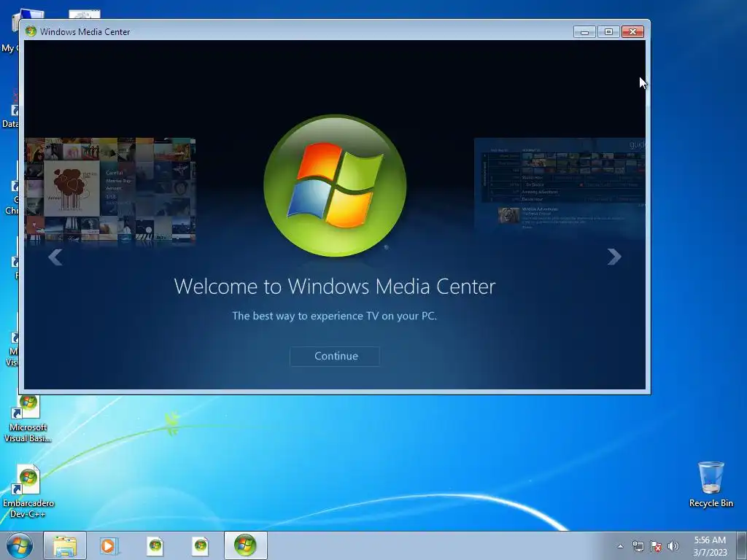747x560 pixels.
Task: Show hidden system tray icons
Action: (x=620, y=546)
